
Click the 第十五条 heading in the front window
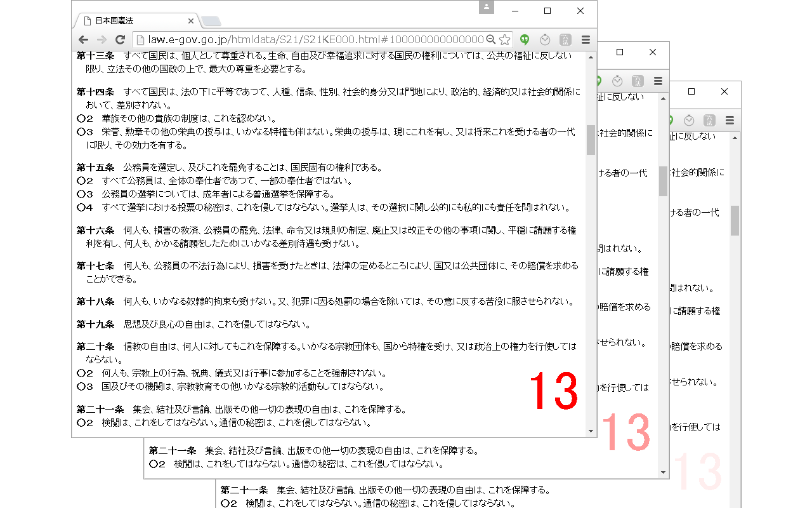(96, 168)
